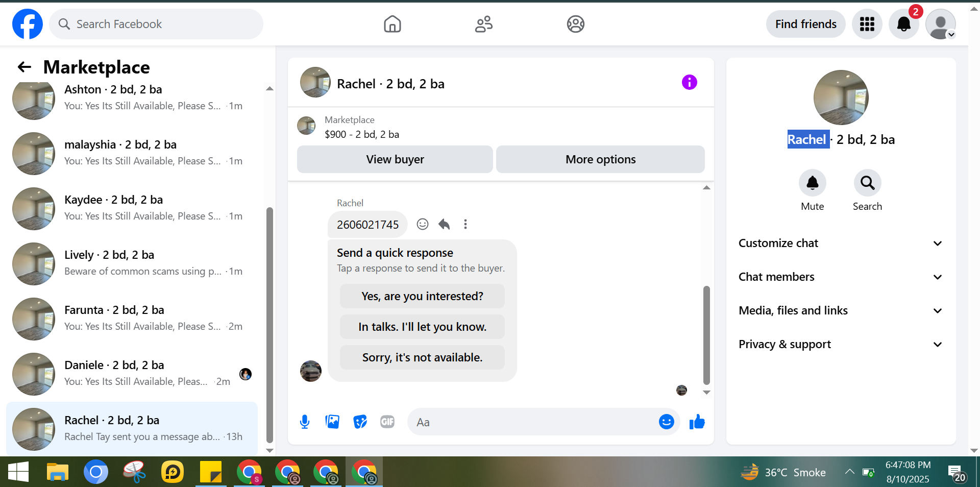Mute the conversation with bell icon
Viewport: 980px width, 487px height.
[812, 183]
